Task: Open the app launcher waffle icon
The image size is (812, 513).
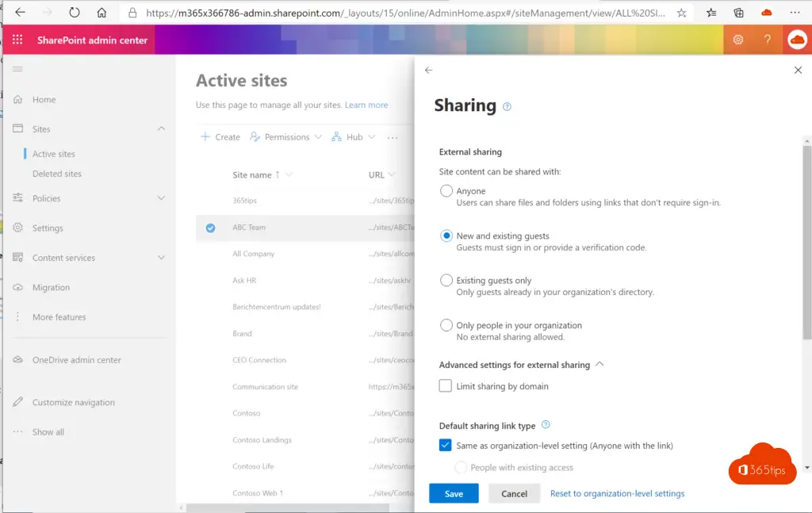Action: pyautogui.click(x=17, y=40)
